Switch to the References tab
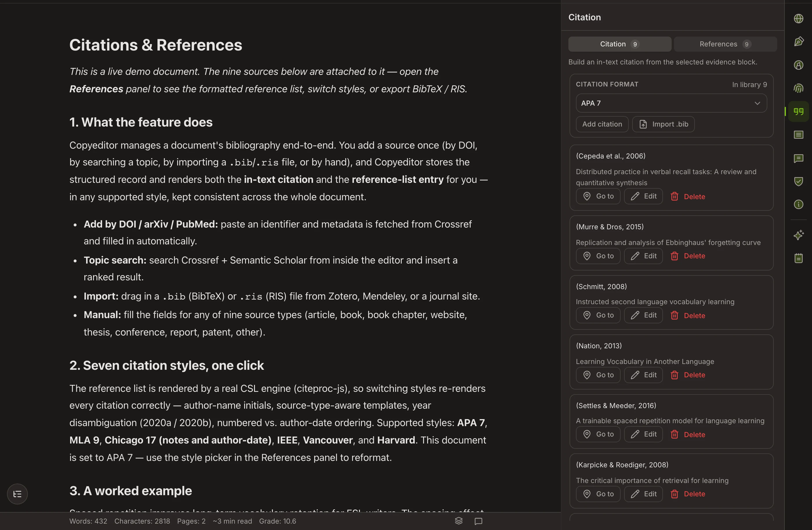The height and width of the screenshot is (530, 812). pyautogui.click(x=725, y=44)
